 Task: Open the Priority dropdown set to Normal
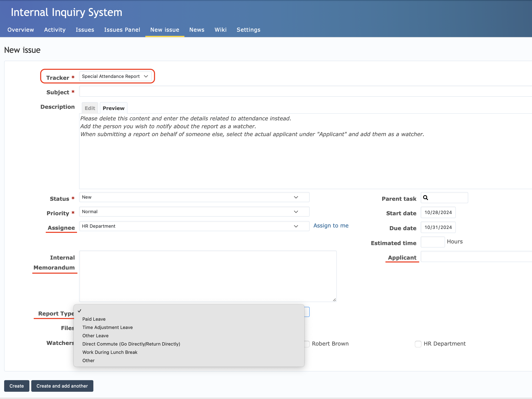tap(194, 212)
